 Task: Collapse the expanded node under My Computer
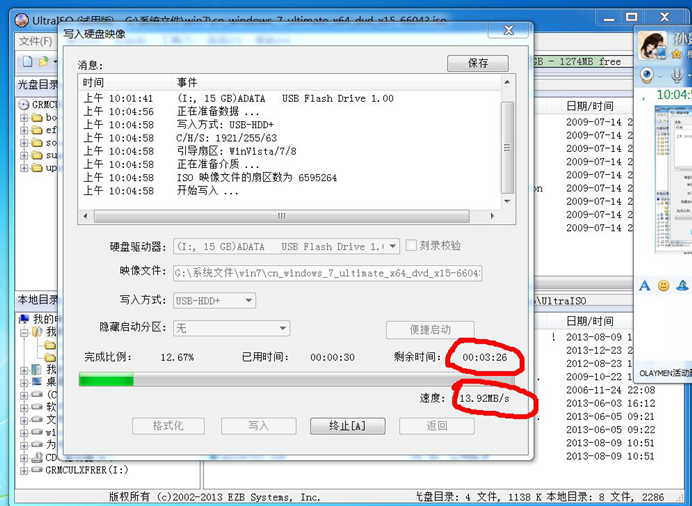[x=24, y=332]
